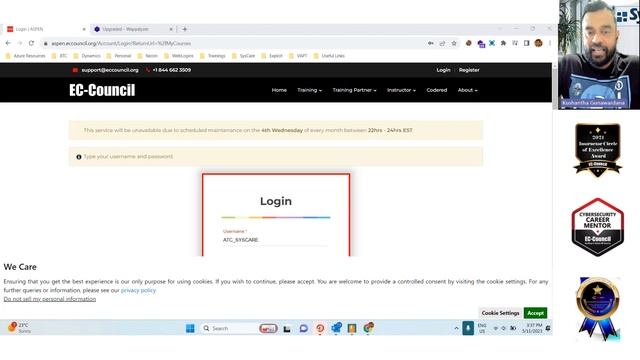Expand the Training menu
Viewport: 640px width, 360px height.
tap(309, 90)
